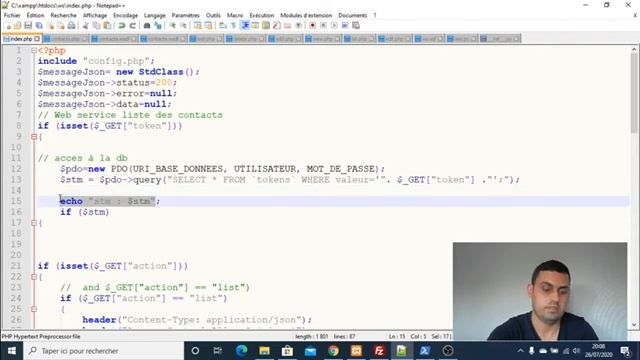Create a new document with New icon
The image size is (640, 360).
(8, 26)
